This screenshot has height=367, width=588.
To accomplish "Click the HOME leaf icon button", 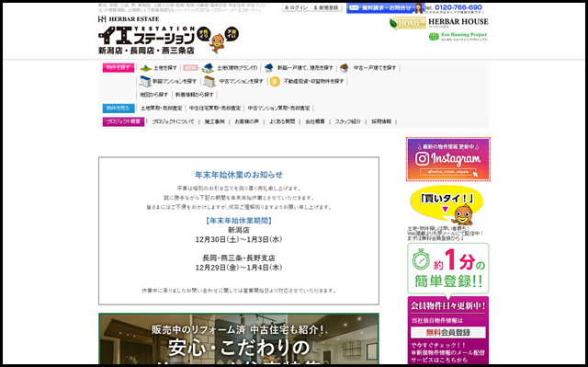I will 408,23.
